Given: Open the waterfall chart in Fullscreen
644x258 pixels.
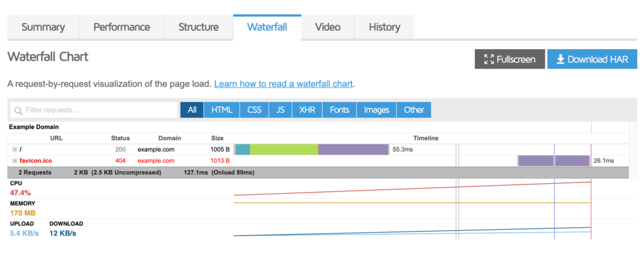Looking at the screenshot, I should coord(509,60).
